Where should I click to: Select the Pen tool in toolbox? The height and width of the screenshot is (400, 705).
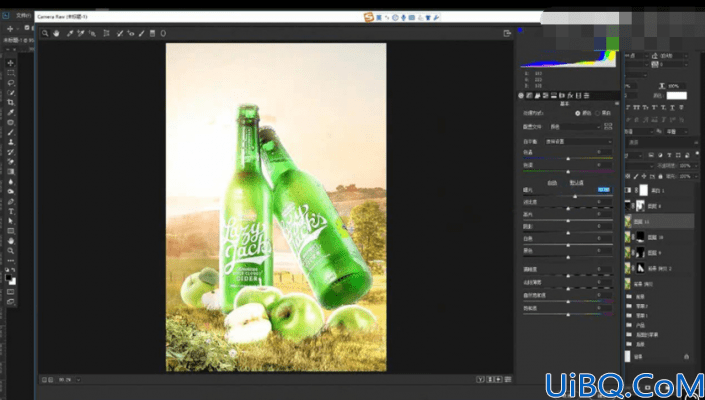(11, 202)
